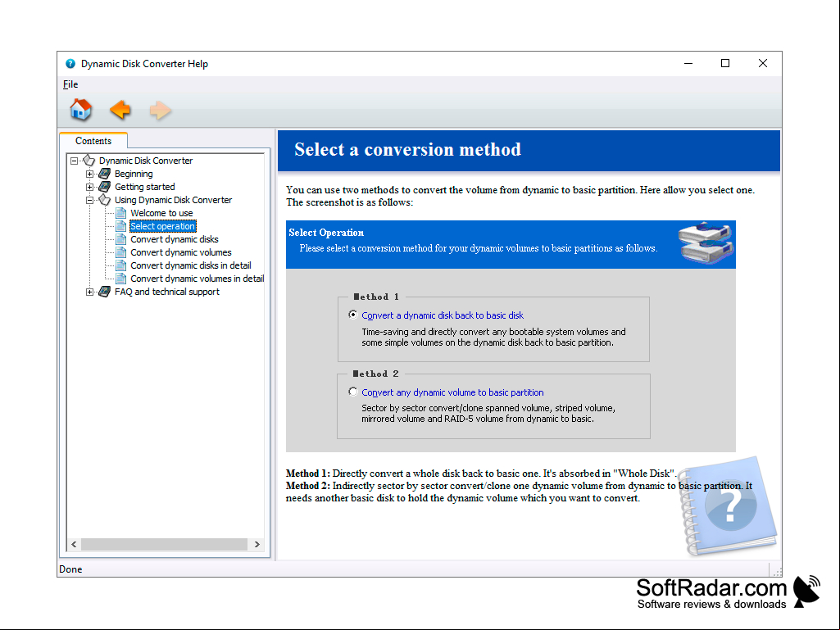Select the Getting started tree label
Viewport: 840px width, 630px height.
tap(144, 187)
